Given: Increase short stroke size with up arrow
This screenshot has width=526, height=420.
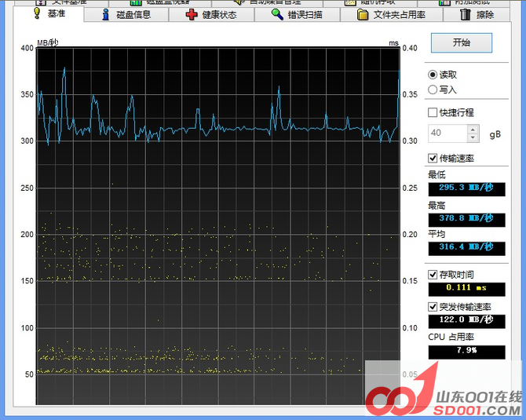Looking at the screenshot, I should pos(473,130).
